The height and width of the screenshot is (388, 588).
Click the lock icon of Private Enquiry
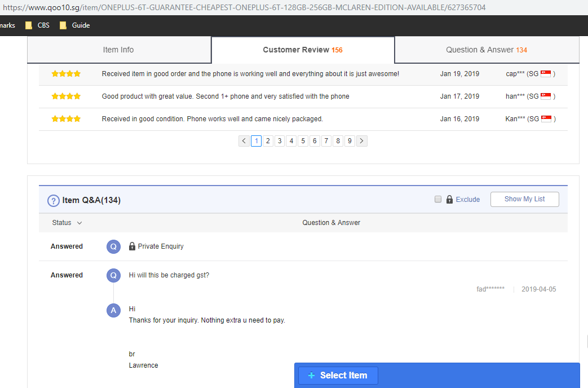tap(132, 246)
